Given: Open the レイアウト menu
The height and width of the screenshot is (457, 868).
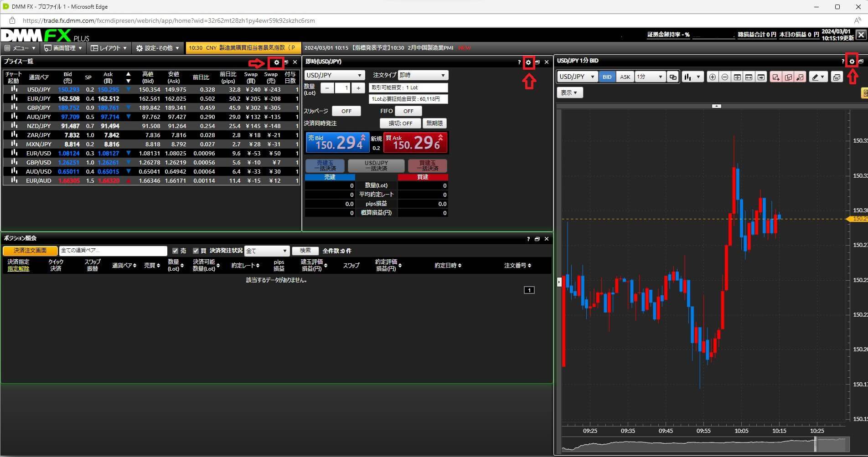Looking at the screenshot, I should point(108,48).
